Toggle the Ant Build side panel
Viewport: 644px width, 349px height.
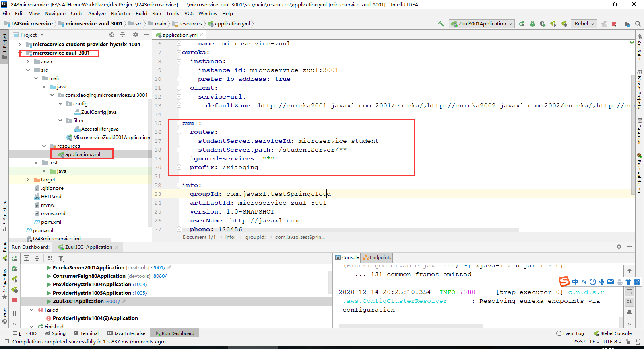[x=639, y=47]
